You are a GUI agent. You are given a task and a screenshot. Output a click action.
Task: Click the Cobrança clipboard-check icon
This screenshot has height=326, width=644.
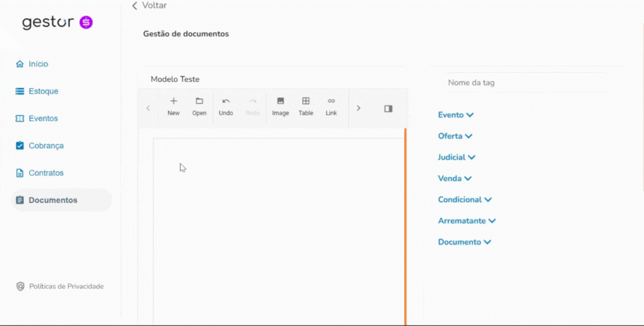(x=20, y=145)
